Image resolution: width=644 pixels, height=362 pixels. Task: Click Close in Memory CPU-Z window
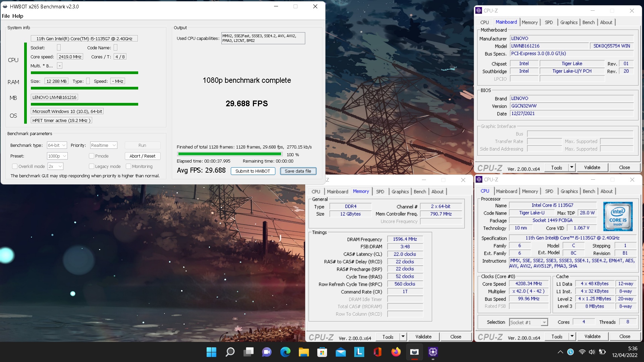[455, 337]
